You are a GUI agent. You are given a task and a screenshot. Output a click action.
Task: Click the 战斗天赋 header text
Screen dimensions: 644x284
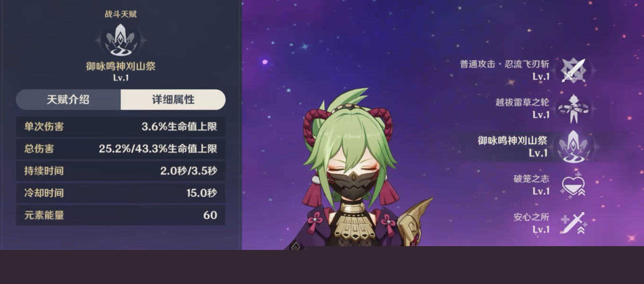coord(121,14)
